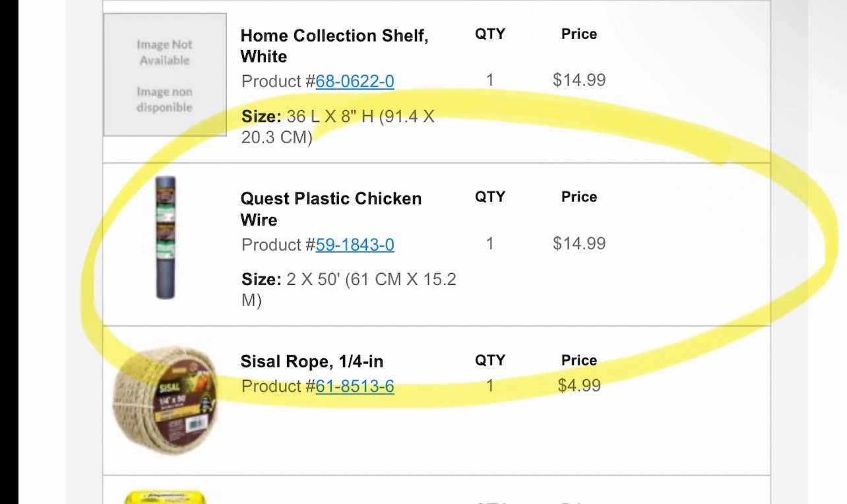Click the shelf size 36 L X 8" H text
The height and width of the screenshot is (504, 847).
(338, 127)
